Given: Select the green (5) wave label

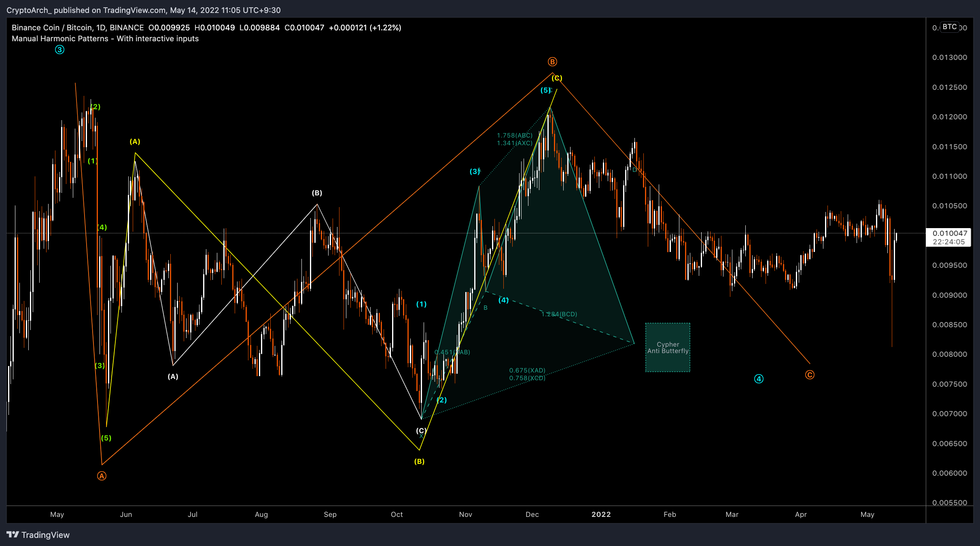Looking at the screenshot, I should [x=106, y=438].
